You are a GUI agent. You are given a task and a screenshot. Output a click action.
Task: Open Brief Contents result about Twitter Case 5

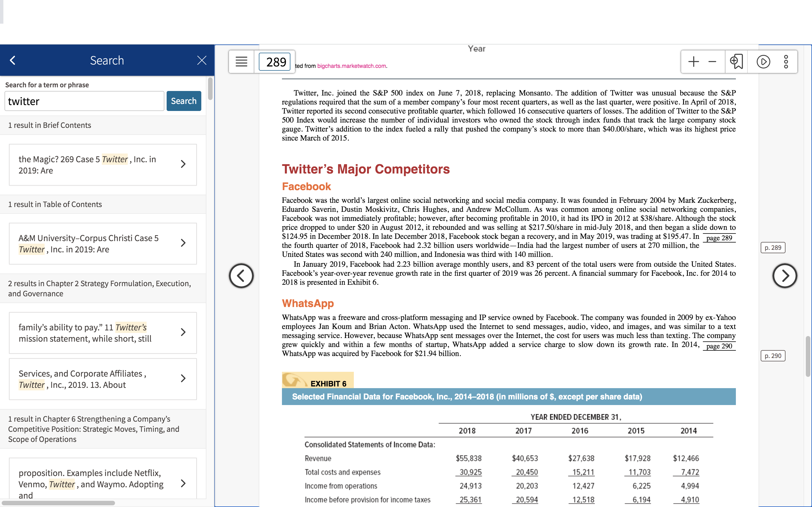tap(103, 165)
